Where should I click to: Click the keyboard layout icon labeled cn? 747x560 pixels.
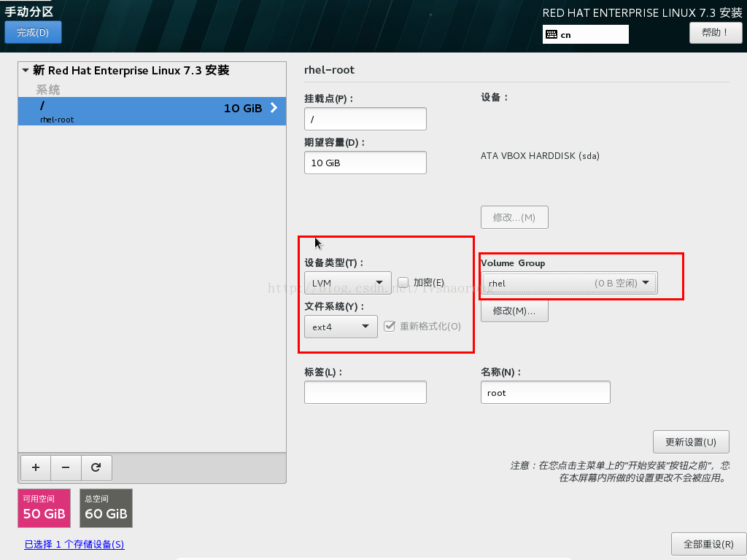point(551,34)
